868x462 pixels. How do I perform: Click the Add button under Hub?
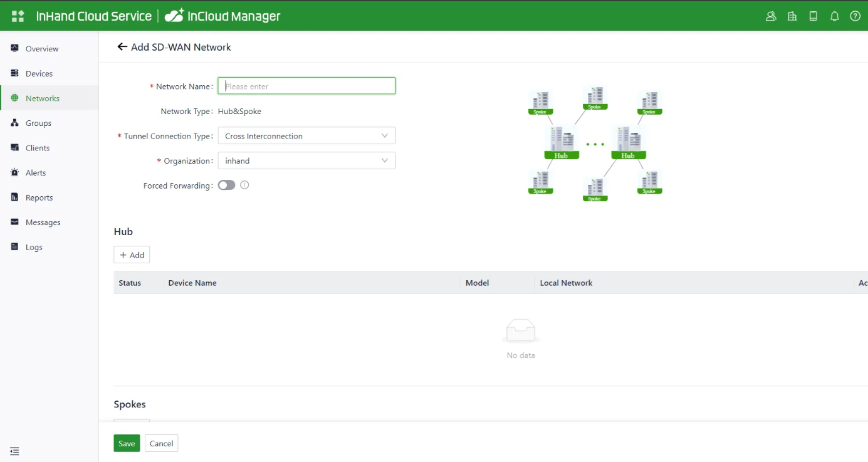point(132,255)
